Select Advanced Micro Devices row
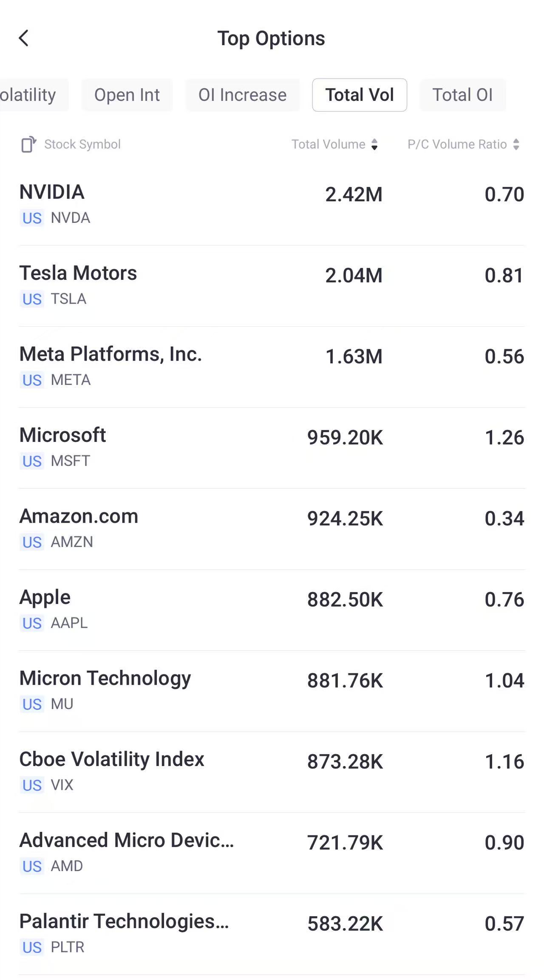 coord(272,852)
